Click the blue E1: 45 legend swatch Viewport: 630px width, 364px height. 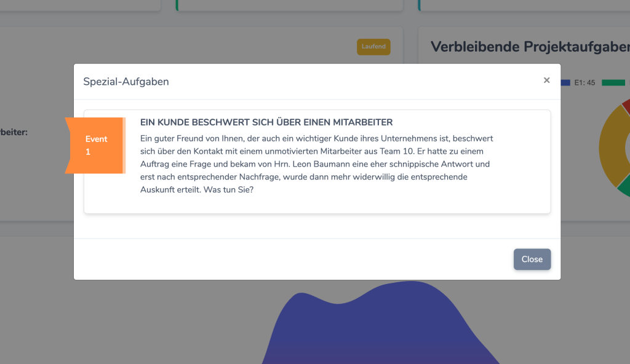pos(565,83)
